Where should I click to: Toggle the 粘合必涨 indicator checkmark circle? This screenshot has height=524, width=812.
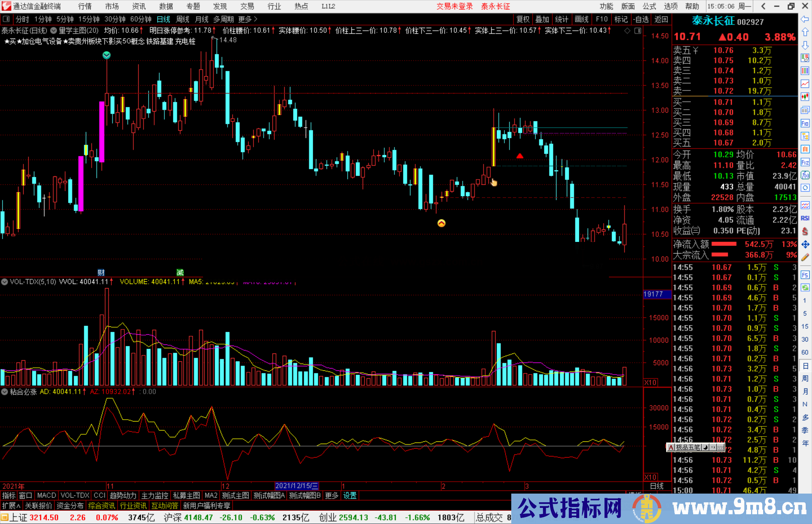(x=5, y=392)
